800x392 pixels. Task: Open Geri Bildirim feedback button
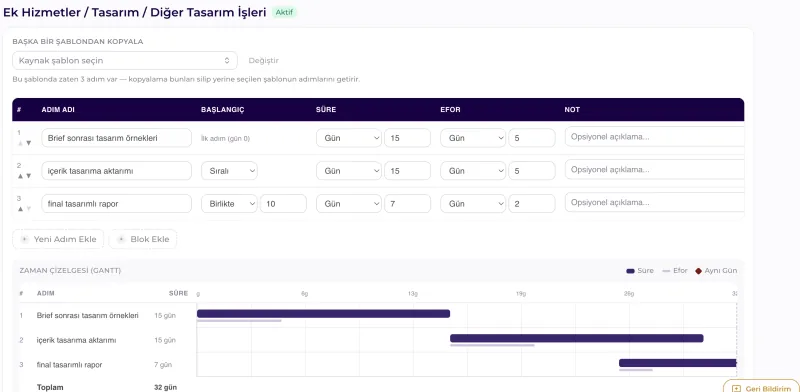[761, 386]
